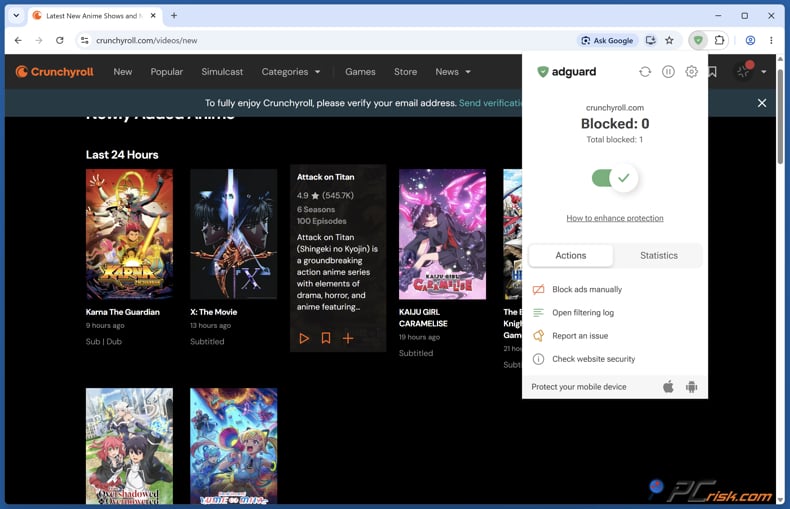The height and width of the screenshot is (509, 790).
Task: Open the browser Extensions puzzle icon
Action: point(719,40)
